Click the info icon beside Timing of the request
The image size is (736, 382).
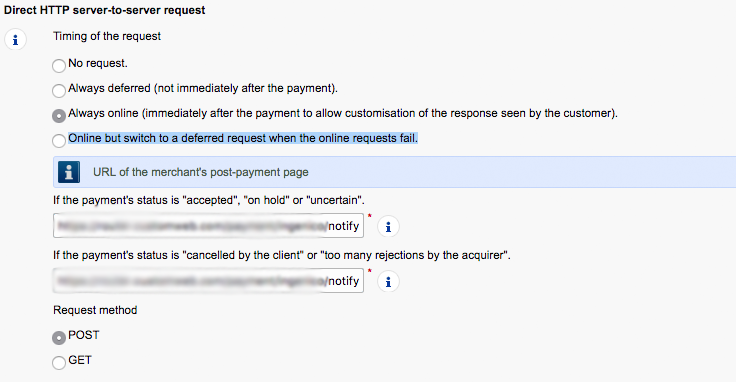(15, 40)
